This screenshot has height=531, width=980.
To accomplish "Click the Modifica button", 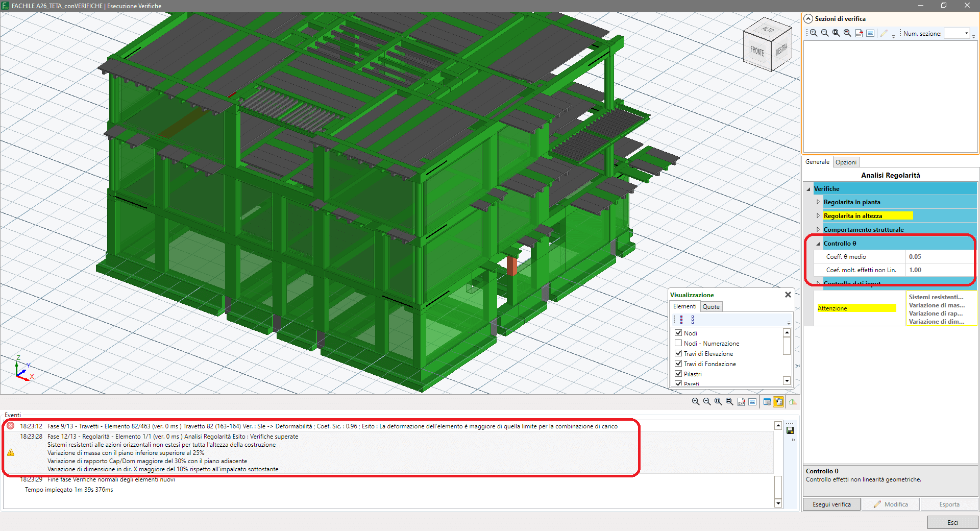I will [x=891, y=504].
